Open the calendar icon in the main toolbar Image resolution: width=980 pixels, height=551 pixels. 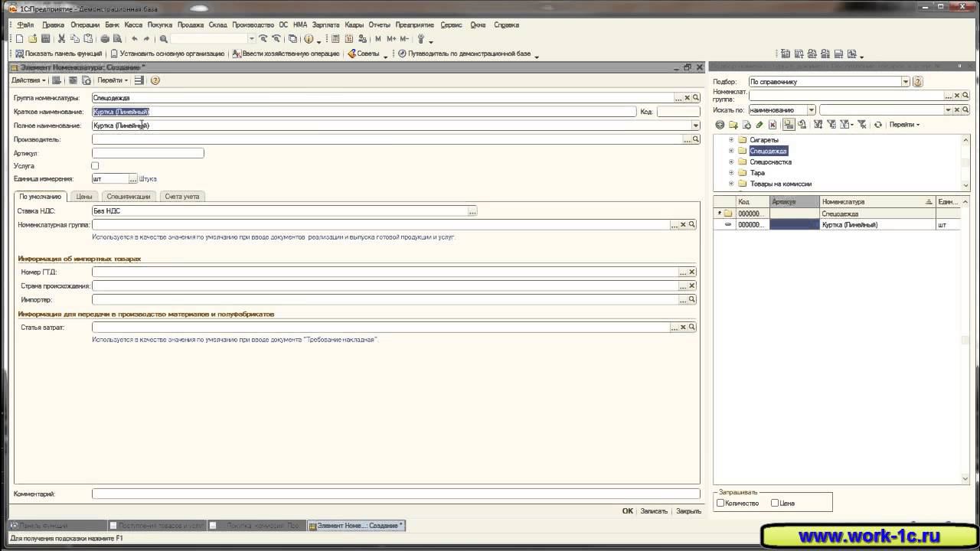[x=349, y=39]
